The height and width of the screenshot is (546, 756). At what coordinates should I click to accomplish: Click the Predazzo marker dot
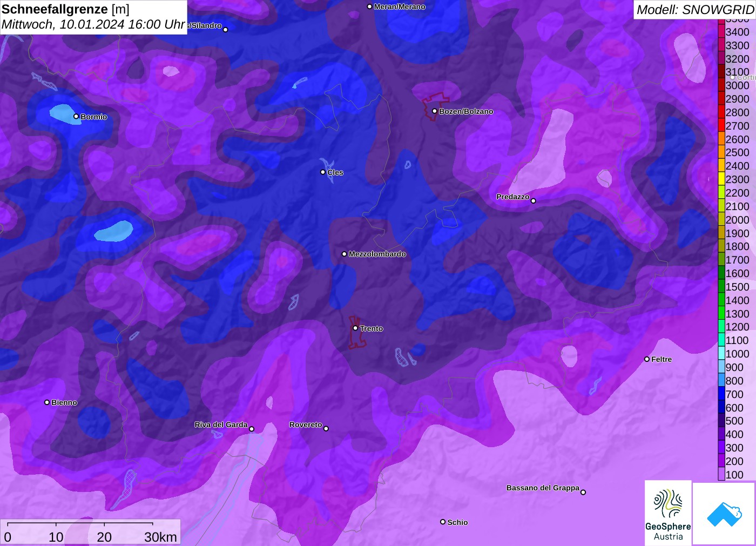tap(534, 200)
